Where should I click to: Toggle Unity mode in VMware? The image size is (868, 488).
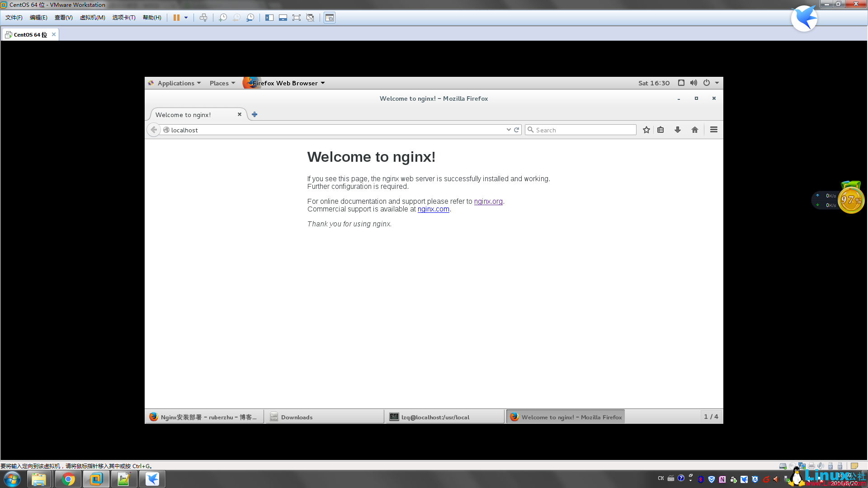pyautogui.click(x=310, y=18)
